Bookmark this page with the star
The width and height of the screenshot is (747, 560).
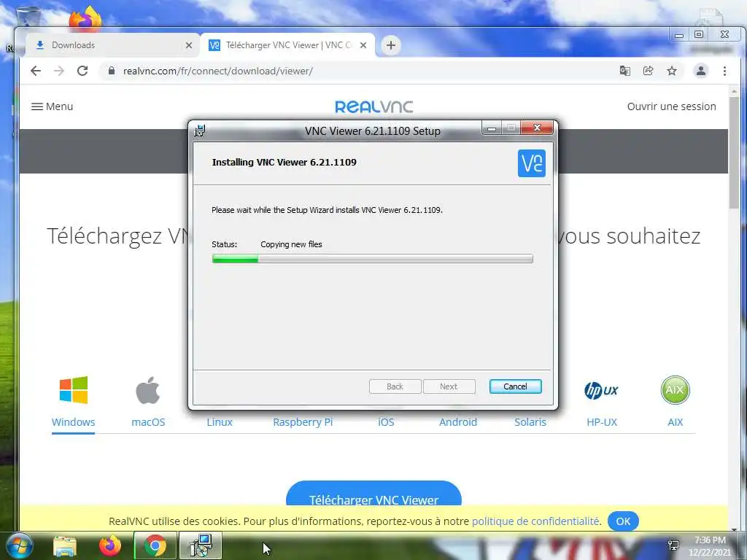point(672,71)
